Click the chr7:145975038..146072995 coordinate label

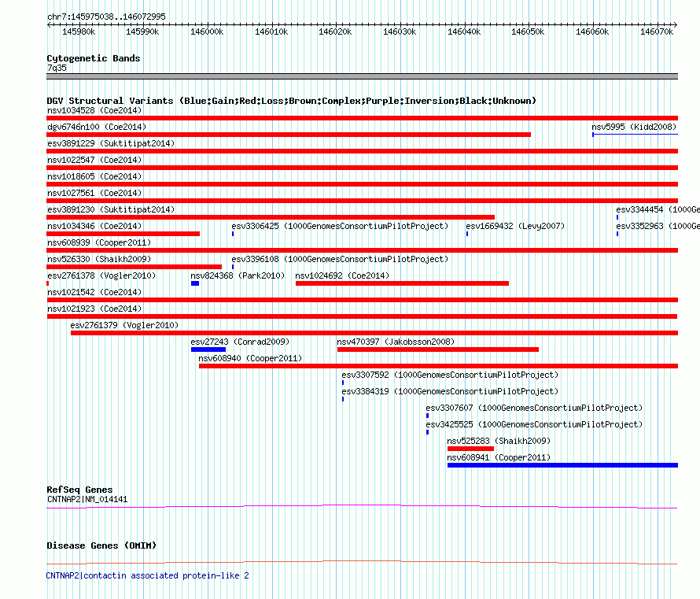pos(106,17)
